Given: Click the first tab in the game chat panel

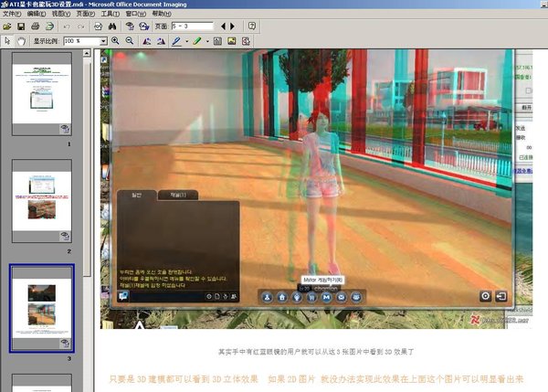Looking at the screenshot, I should click(x=137, y=196).
